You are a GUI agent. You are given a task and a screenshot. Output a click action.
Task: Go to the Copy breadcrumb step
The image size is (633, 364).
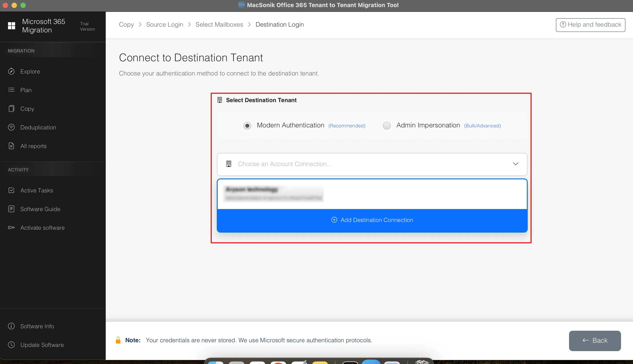126,24
